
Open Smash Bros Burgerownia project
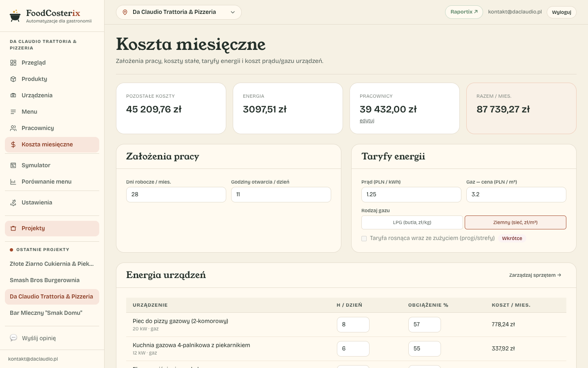(x=52, y=280)
